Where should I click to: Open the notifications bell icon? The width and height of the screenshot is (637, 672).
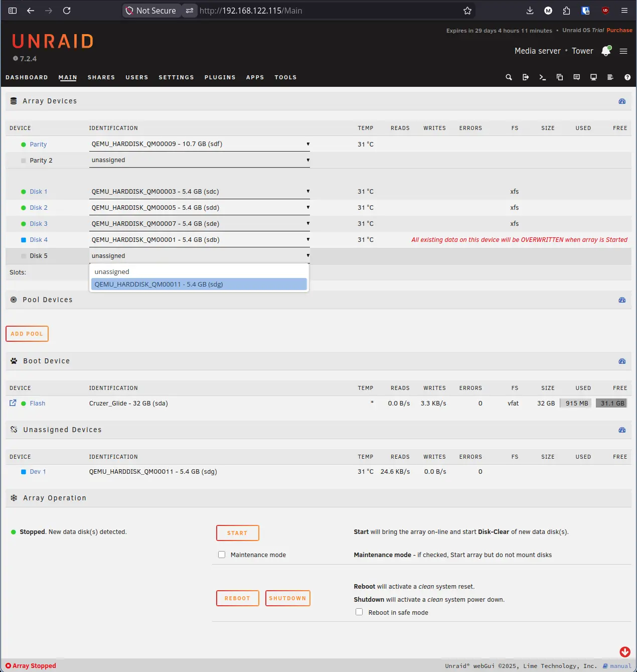pos(606,51)
